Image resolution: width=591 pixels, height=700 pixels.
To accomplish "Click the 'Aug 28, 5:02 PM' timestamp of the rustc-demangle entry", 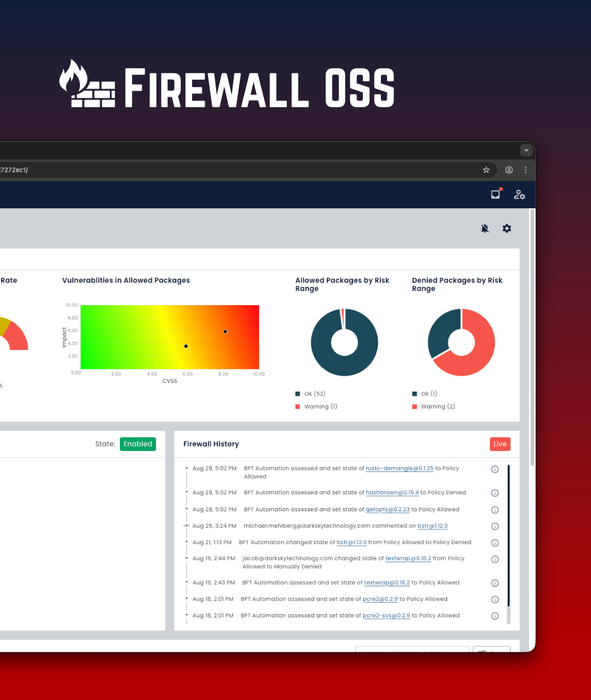I will (x=215, y=469).
